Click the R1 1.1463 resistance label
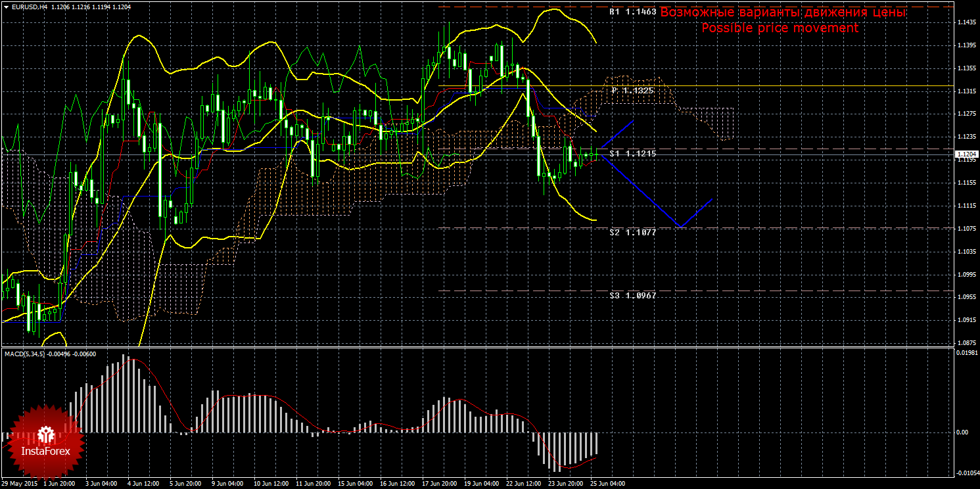Viewport: 980px width, 489px height. (x=632, y=12)
